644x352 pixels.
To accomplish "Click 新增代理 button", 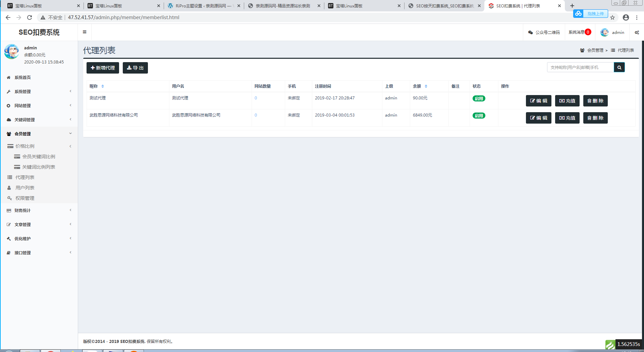I will coord(103,68).
